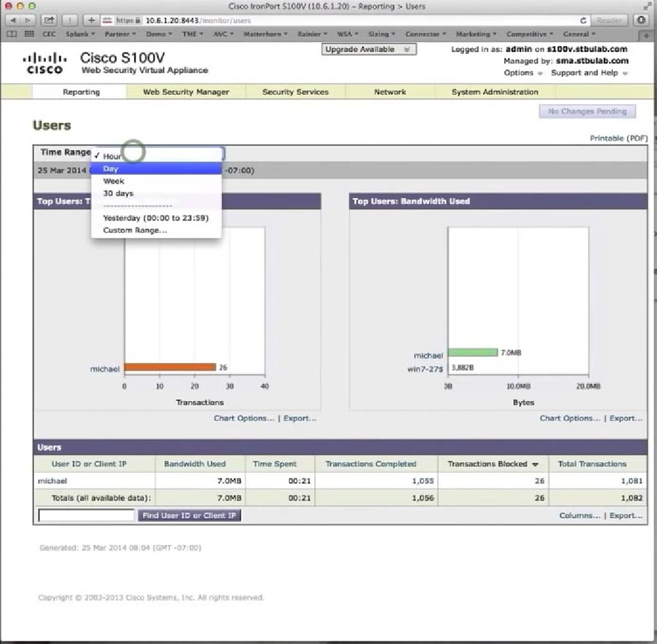Open Support and Help menu
This screenshot has height=644, width=657.
coord(589,73)
